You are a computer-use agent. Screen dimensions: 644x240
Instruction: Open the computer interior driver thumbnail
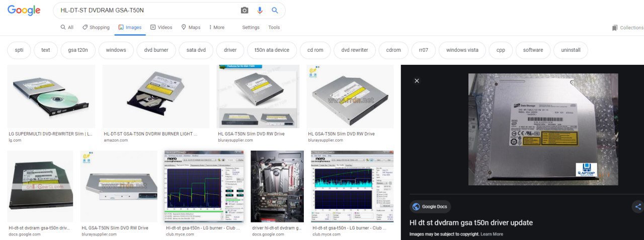tap(277, 186)
